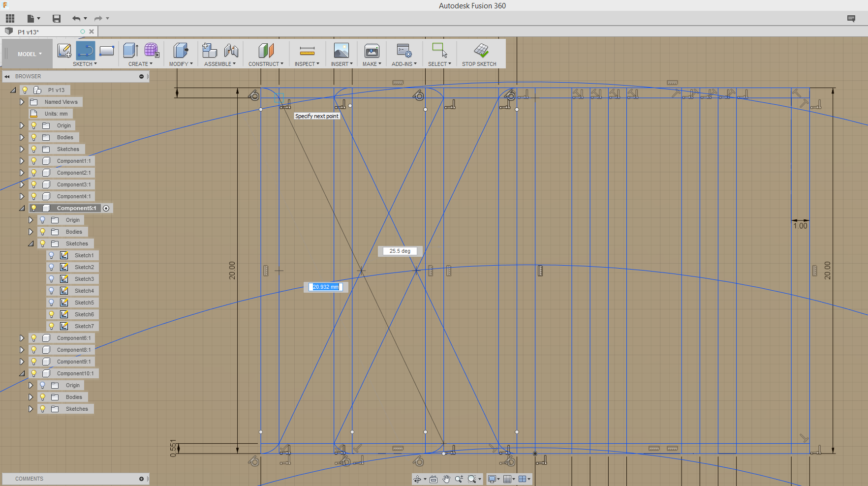868x486 pixels.
Task: Click the Stop Sketch icon
Action: (x=481, y=51)
